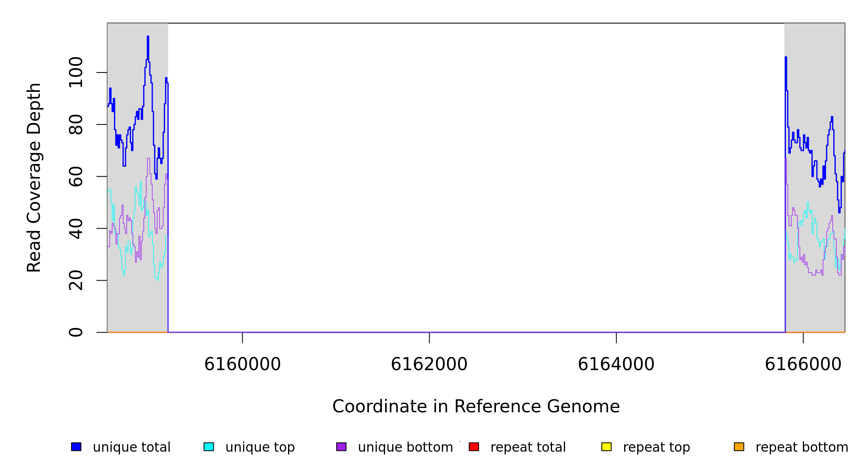Click the purple 'unique bottom' legend swatch
Screen dimensions: 868x473
(341, 447)
